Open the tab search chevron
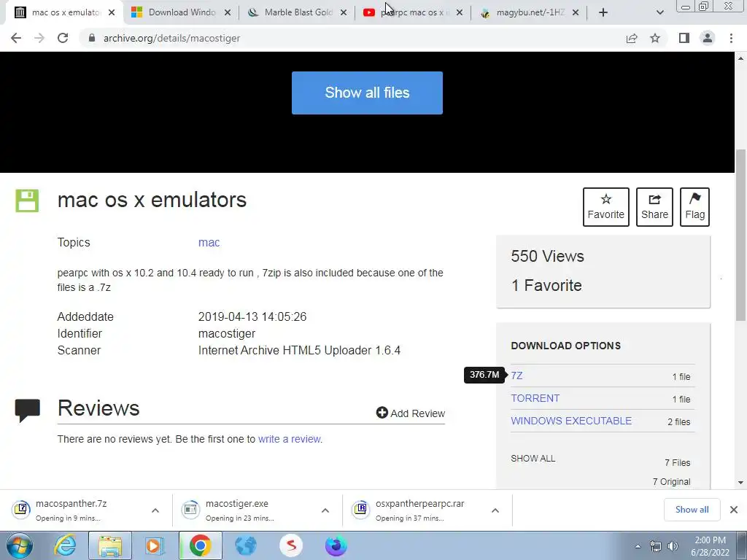This screenshot has height=560, width=747. point(659,12)
